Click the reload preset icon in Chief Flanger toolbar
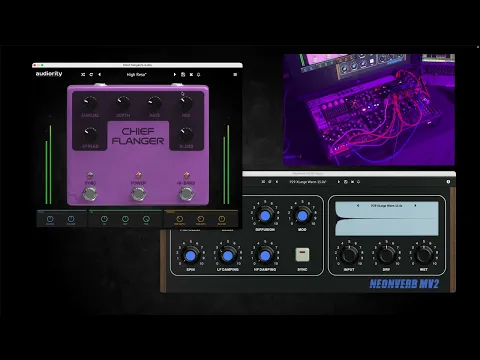The image size is (480, 360). (91, 75)
